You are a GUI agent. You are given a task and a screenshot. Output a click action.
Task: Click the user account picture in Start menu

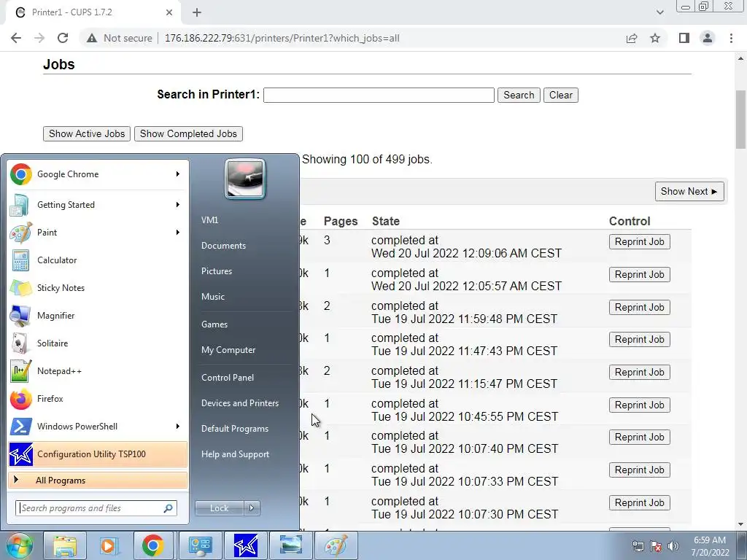pyautogui.click(x=245, y=179)
